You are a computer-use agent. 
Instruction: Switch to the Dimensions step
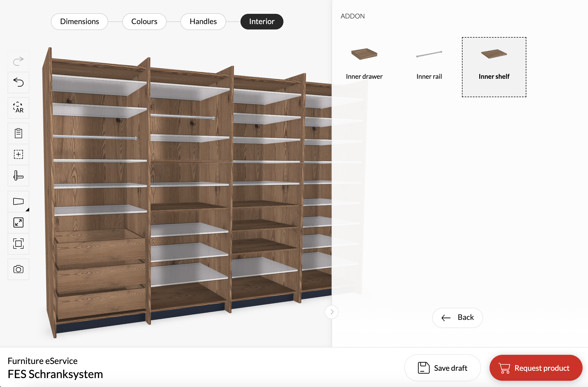click(x=80, y=22)
